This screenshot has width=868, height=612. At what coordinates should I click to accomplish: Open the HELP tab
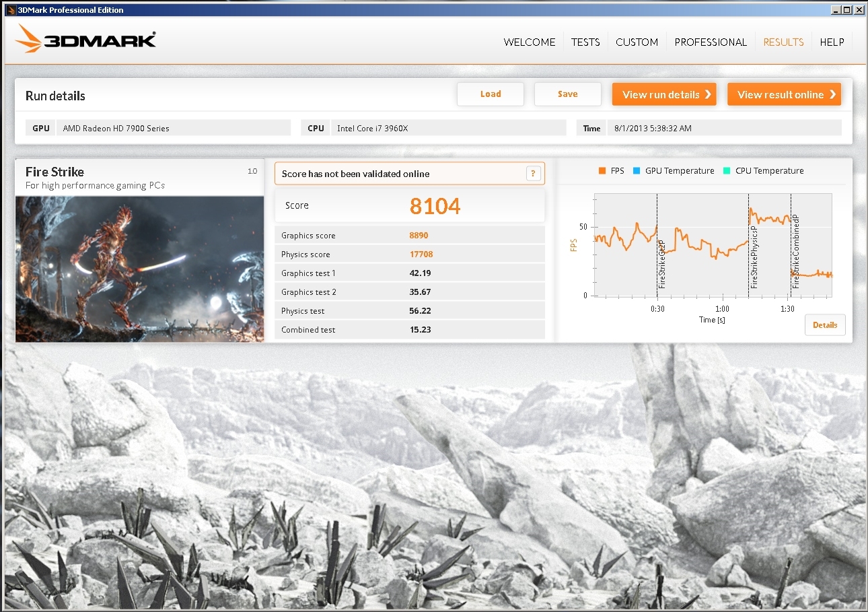832,42
